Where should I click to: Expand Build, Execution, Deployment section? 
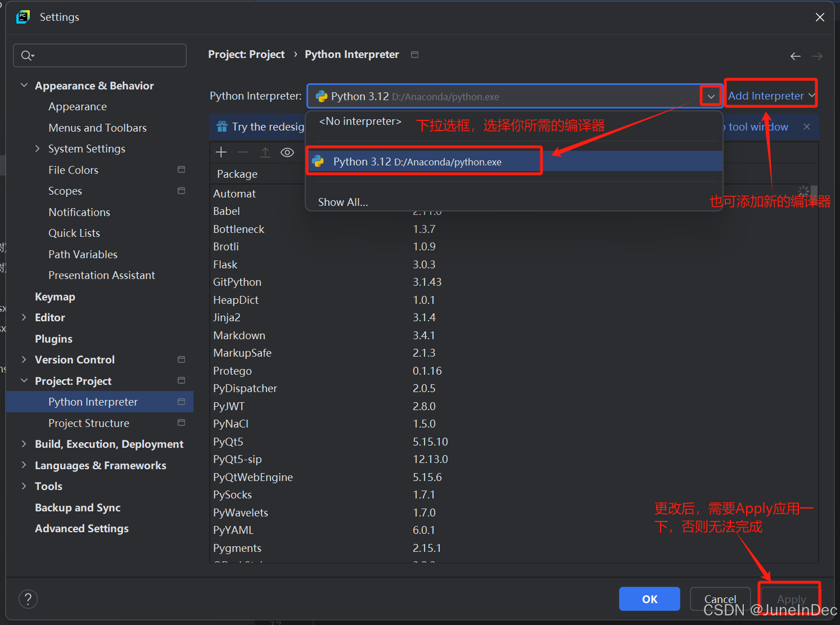[24, 444]
